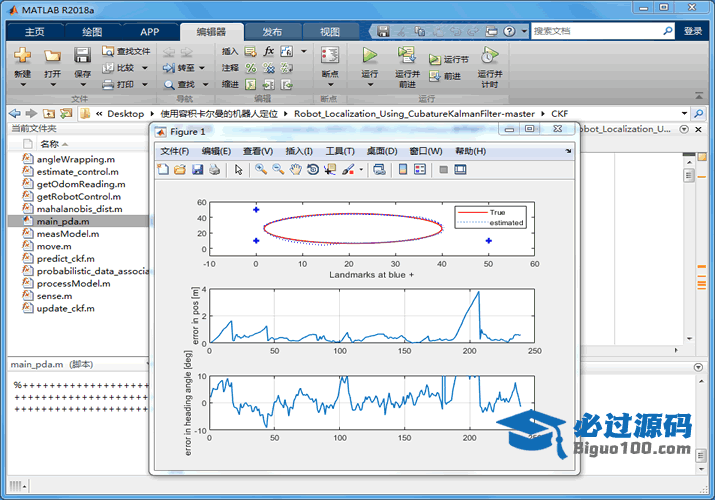Click the 登录 (Sign In) button
The image size is (715, 500).
(x=693, y=31)
